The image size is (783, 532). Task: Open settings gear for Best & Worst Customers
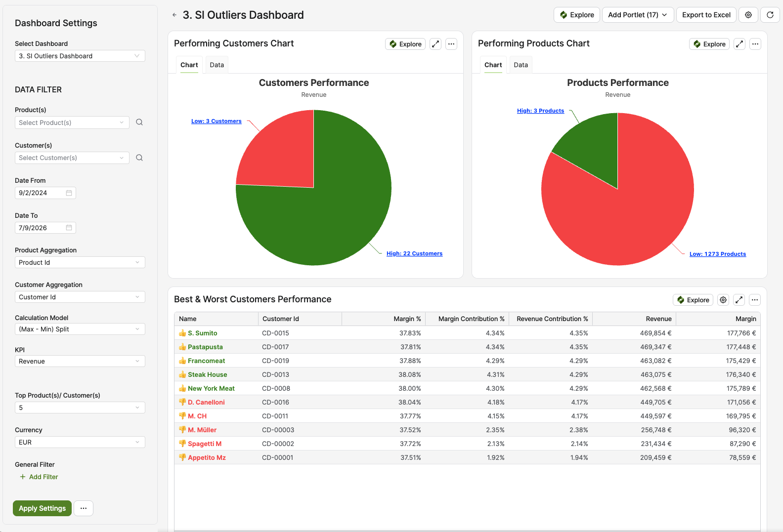pyautogui.click(x=723, y=300)
